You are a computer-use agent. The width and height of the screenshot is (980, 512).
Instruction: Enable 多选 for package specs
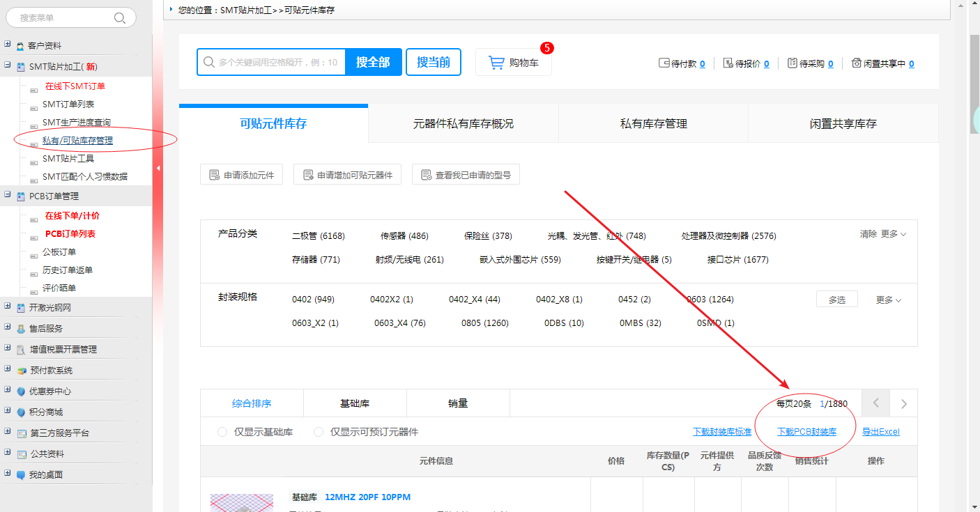(836, 300)
